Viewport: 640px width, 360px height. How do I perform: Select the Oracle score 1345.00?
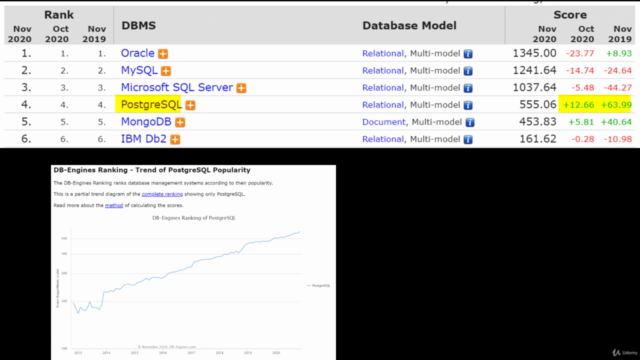tap(534, 53)
